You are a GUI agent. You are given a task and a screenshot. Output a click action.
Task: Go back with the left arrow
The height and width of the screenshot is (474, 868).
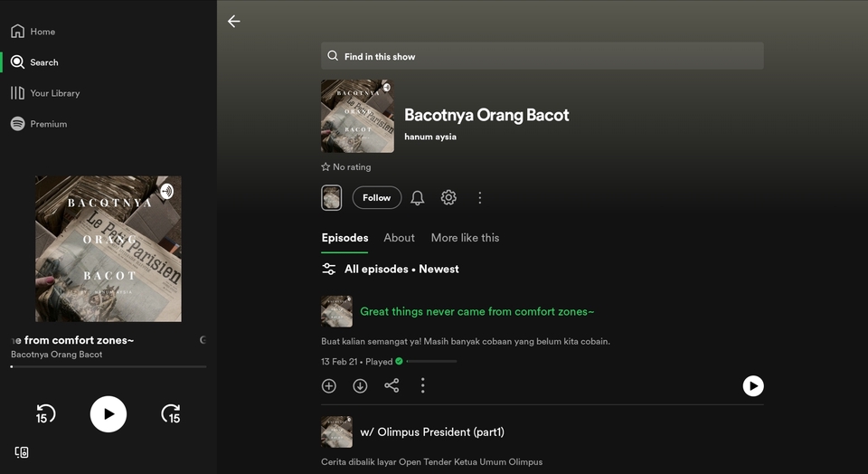point(233,21)
